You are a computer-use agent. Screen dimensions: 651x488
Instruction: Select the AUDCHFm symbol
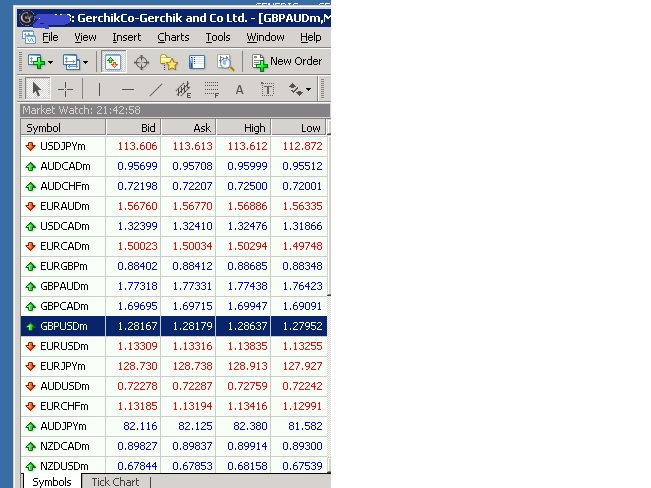(65, 186)
